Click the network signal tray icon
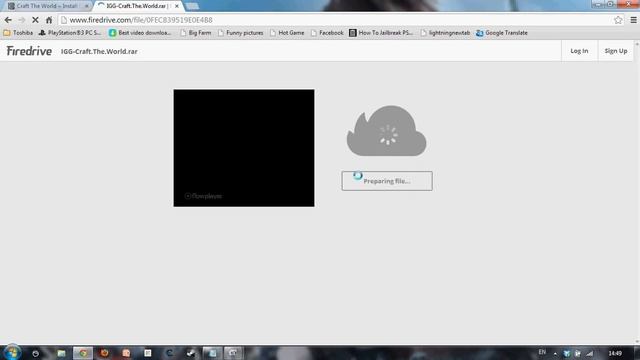Image resolution: width=640 pixels, height=360 pixels. [590, 353]
